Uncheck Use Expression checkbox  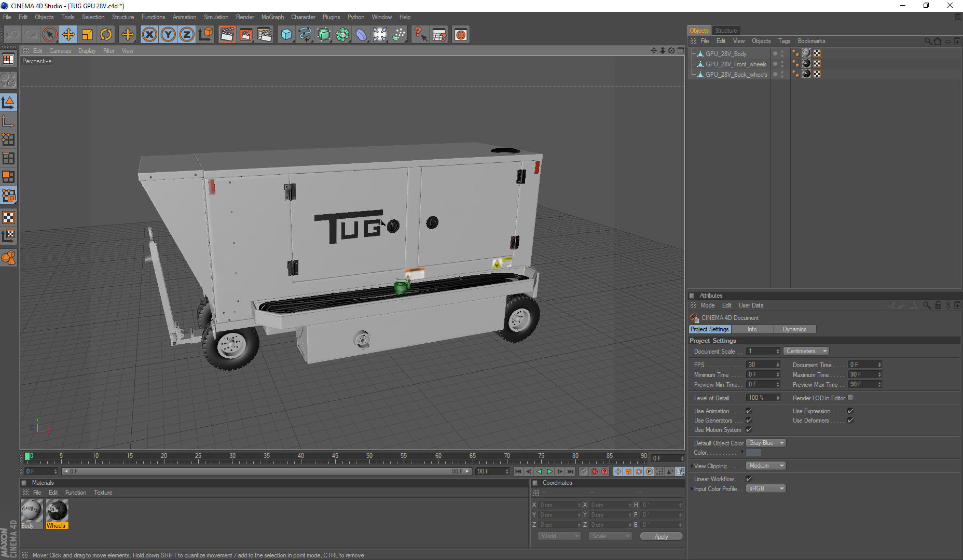pos(850,411)
